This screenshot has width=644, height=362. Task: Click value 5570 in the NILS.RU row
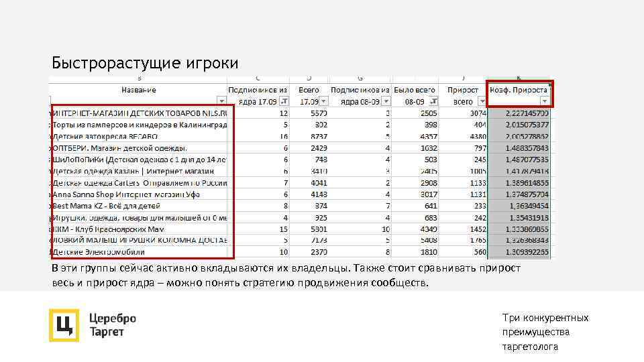(319, 113)
